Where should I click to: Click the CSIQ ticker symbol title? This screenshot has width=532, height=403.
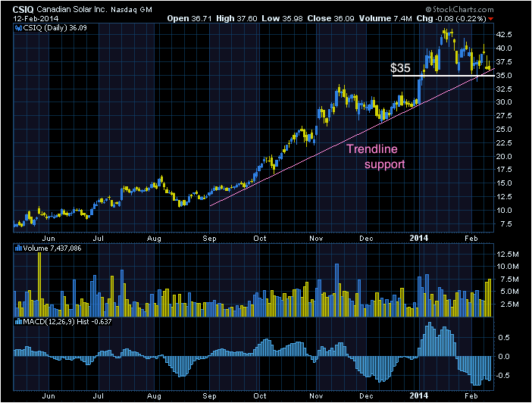click(23, 10)
